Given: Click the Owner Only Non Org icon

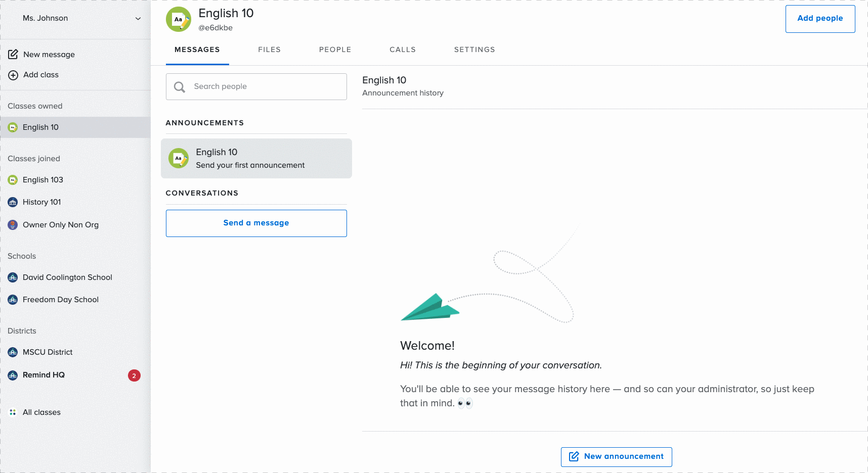Looking at the screenshot, I should [x=13, y=225].
